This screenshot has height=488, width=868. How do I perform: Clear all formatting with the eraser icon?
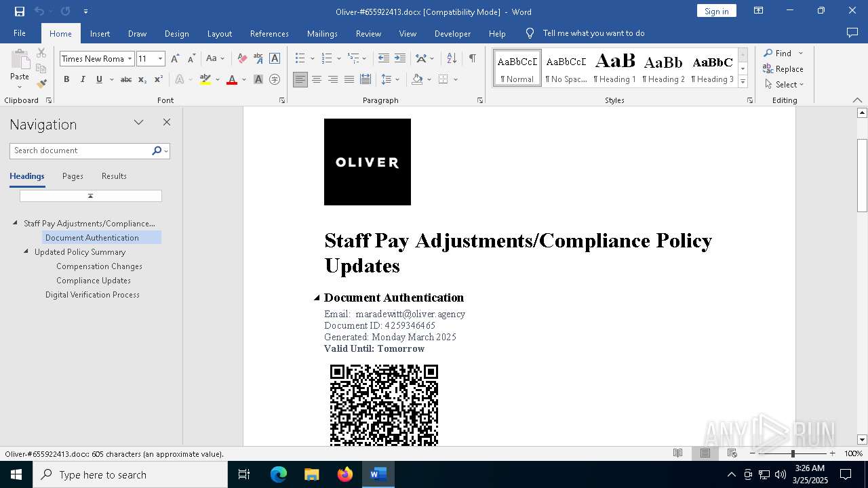[x=242, y=59]
